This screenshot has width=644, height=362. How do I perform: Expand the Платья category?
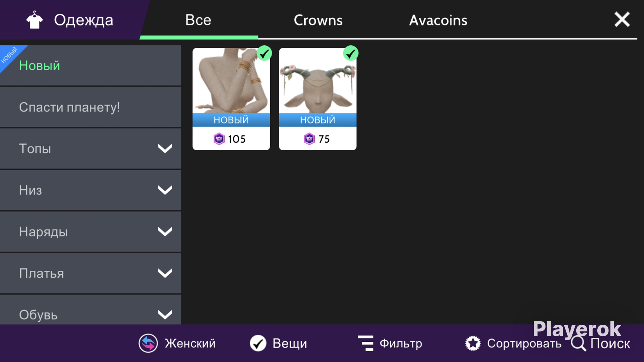click(x=91, y=273)
